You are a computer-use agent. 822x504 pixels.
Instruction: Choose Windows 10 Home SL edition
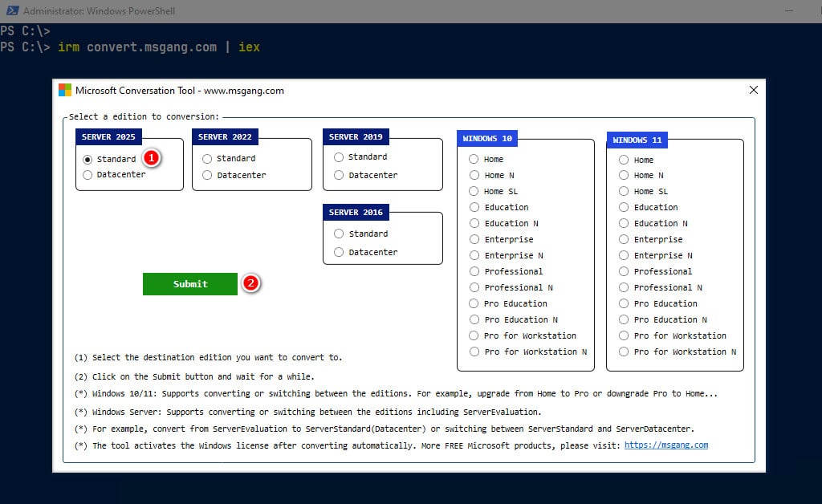[474, 191]
